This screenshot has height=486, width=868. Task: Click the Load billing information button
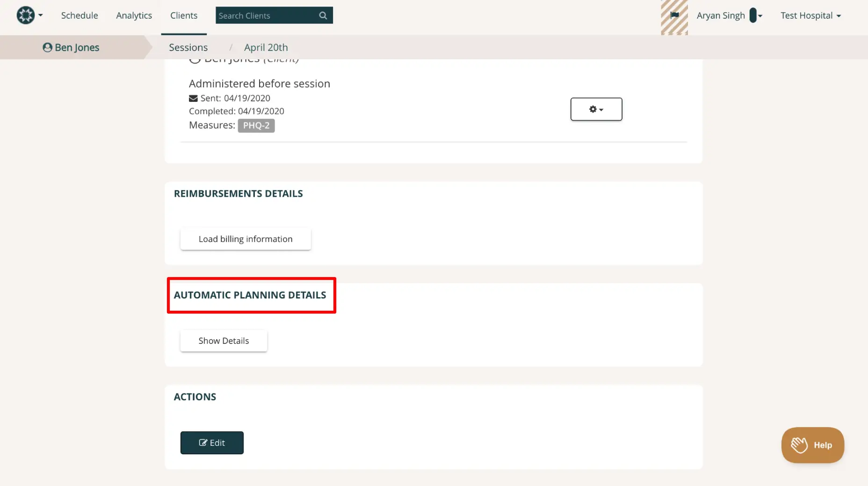(x=245, y=239)
